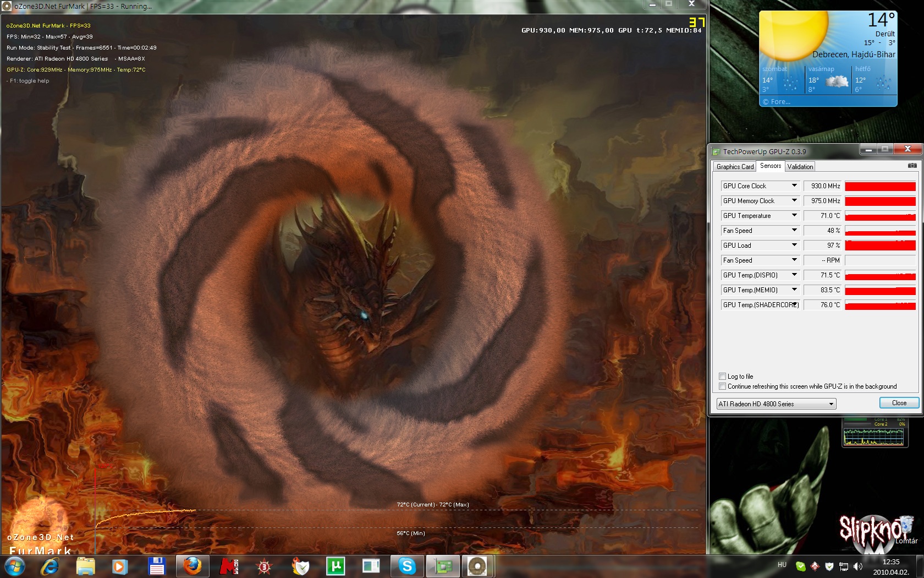Click Show desktop strip beside the clock
This screenshot has height=578, width=924.
coord(920,566)
